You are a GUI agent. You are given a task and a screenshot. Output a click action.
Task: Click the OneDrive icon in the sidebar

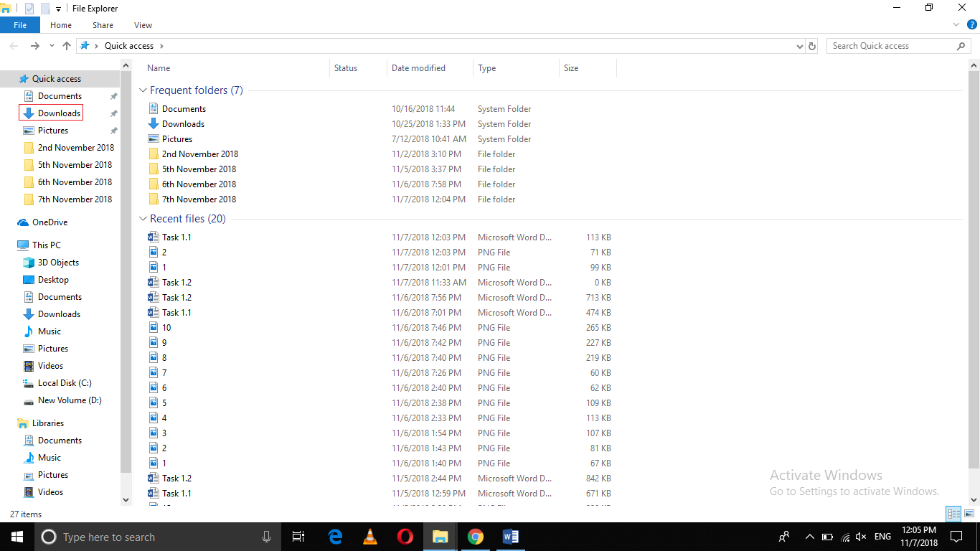coord(22,222)
